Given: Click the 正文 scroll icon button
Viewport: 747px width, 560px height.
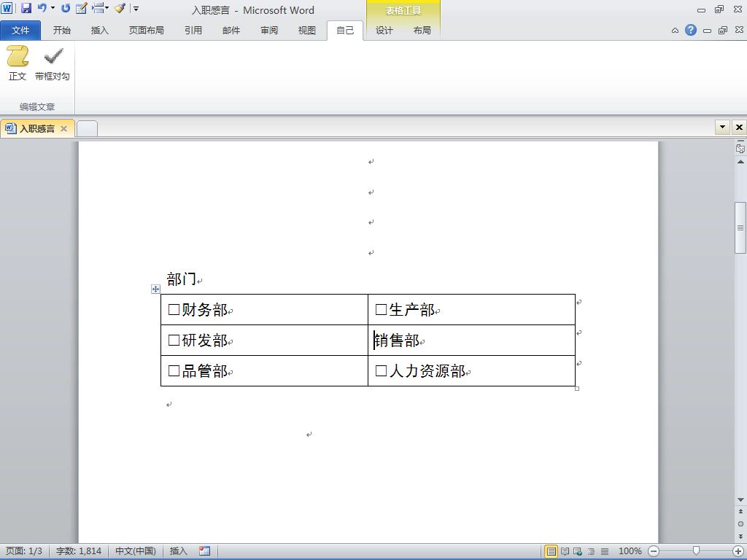Looking at the screenshot, I should click(x=18, y=63).
